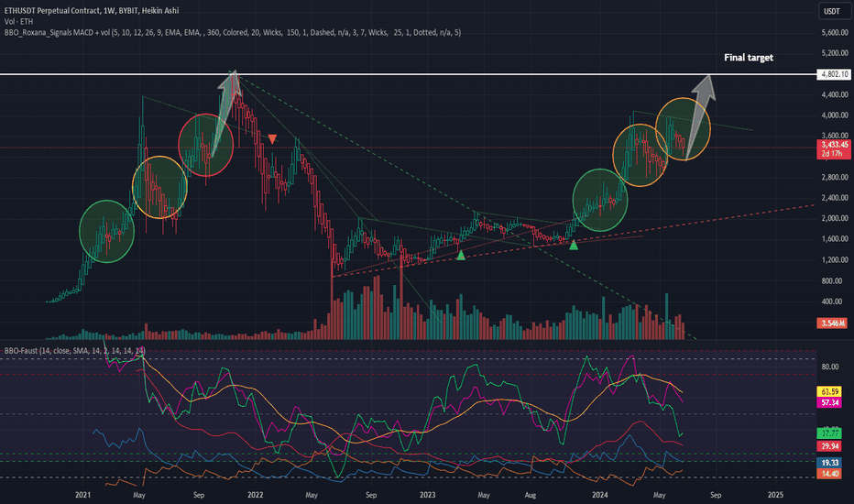Click the 80.00 level on oscillator scale

pos(829,367)
